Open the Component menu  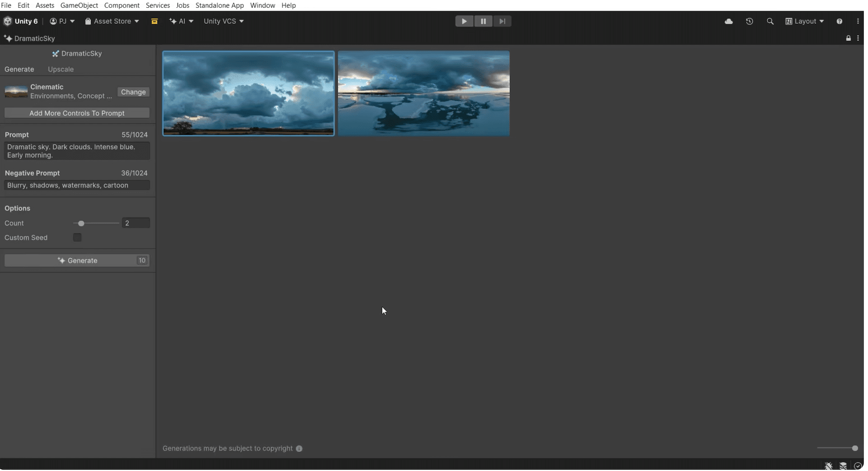point(122,5)
